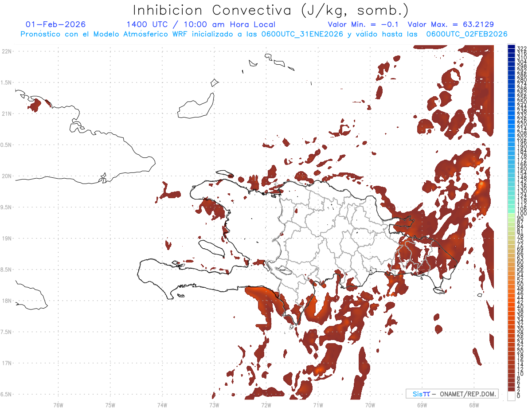Click the latitude label "22N"
532x411 pixels.
tap(7, 51)
